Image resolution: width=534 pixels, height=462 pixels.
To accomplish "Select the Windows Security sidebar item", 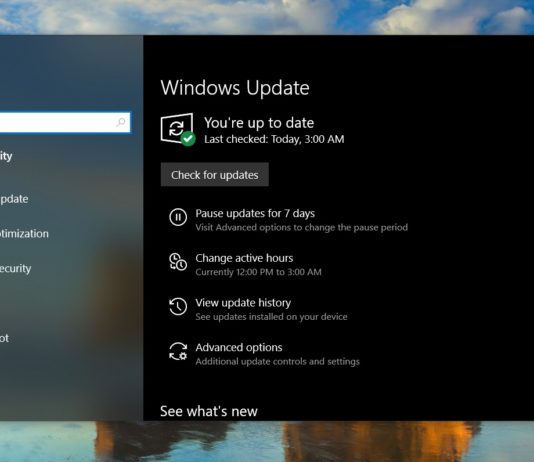I will [x=16, y=268].
